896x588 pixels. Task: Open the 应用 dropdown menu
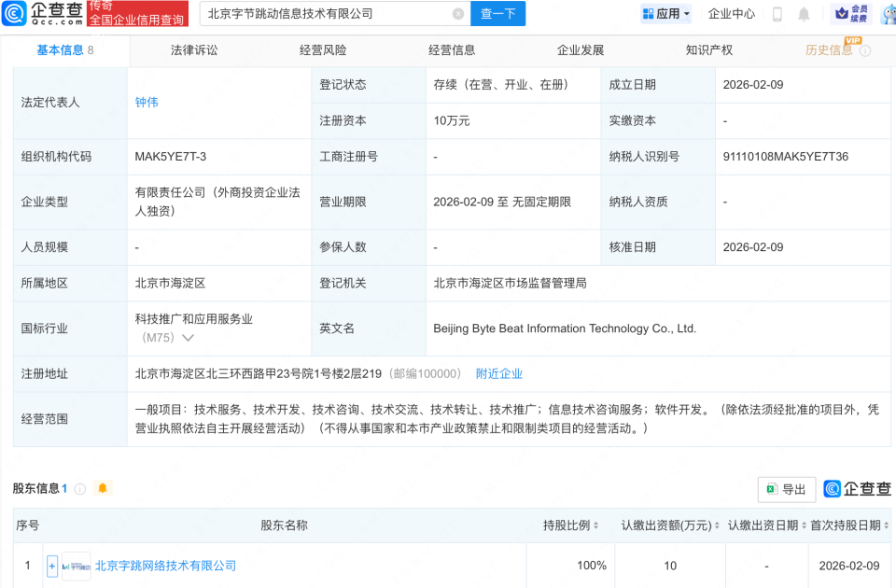(666, 13)
